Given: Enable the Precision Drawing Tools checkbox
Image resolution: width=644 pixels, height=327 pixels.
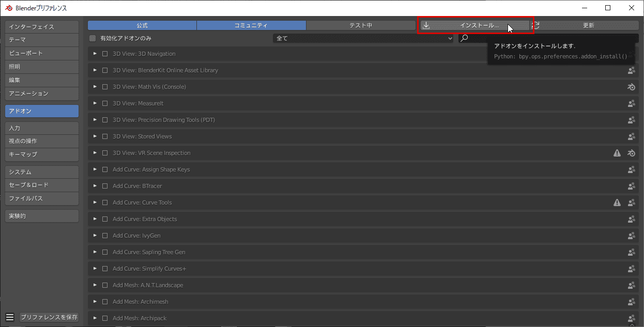Looking at the screenshot, I should (x=105, y=120).
